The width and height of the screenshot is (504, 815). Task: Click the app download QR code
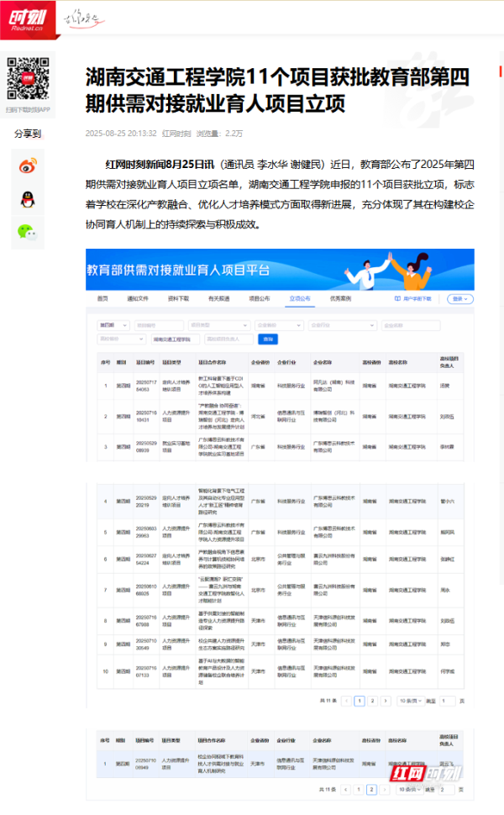tap(28, 78)
